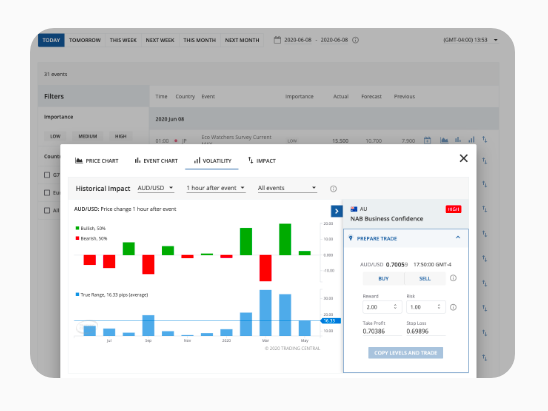Viewport: 548px width, 411px height.
Task: Click info icon beside Buy Sell buttons
Action: tap(453, 278)
